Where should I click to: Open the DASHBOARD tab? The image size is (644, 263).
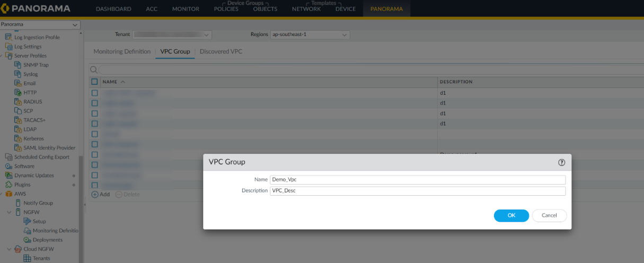tap(113, 9)
